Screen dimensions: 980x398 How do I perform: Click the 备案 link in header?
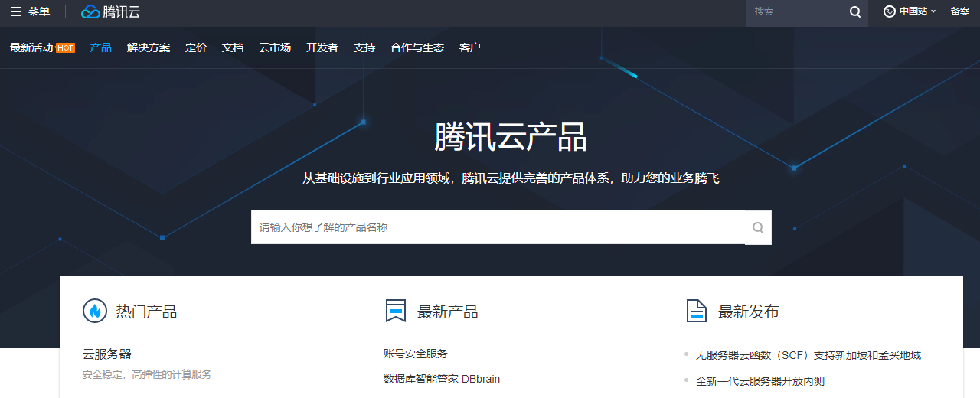coord(960,11)
